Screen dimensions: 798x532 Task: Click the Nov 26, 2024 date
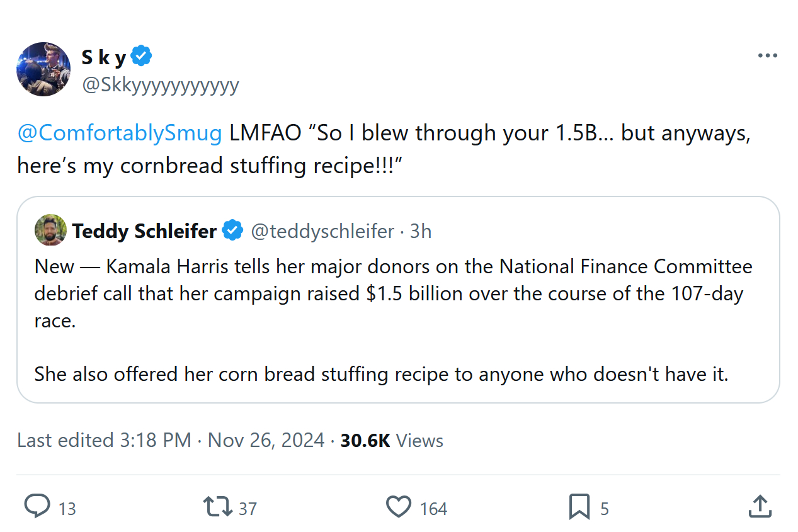pyautogui.click(x=266, y=440)
